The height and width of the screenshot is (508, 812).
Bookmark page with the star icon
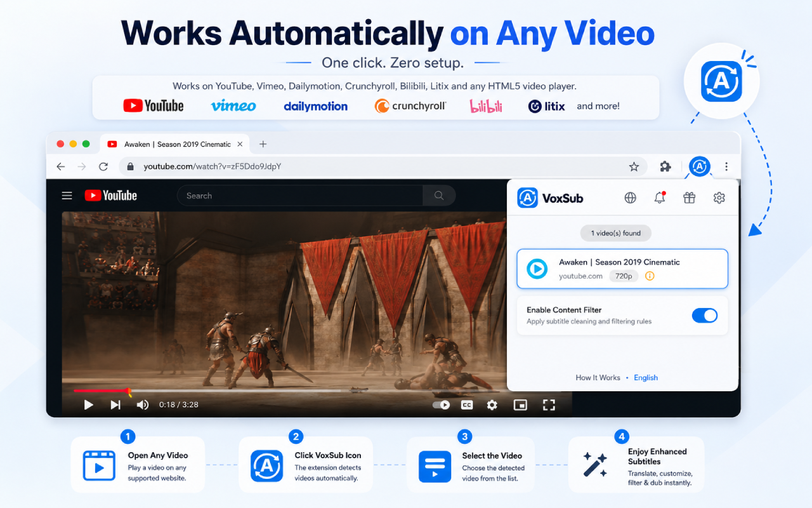tap(634, 167)
